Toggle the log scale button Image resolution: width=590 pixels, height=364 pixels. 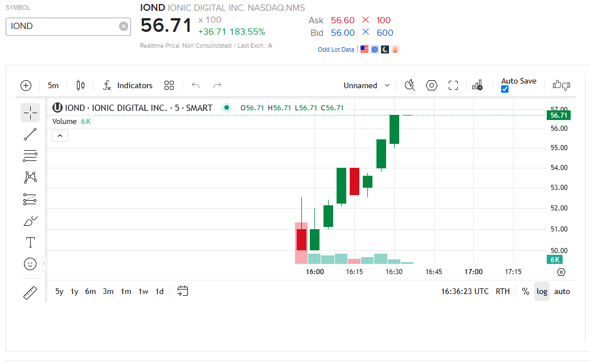coord(542,292)
